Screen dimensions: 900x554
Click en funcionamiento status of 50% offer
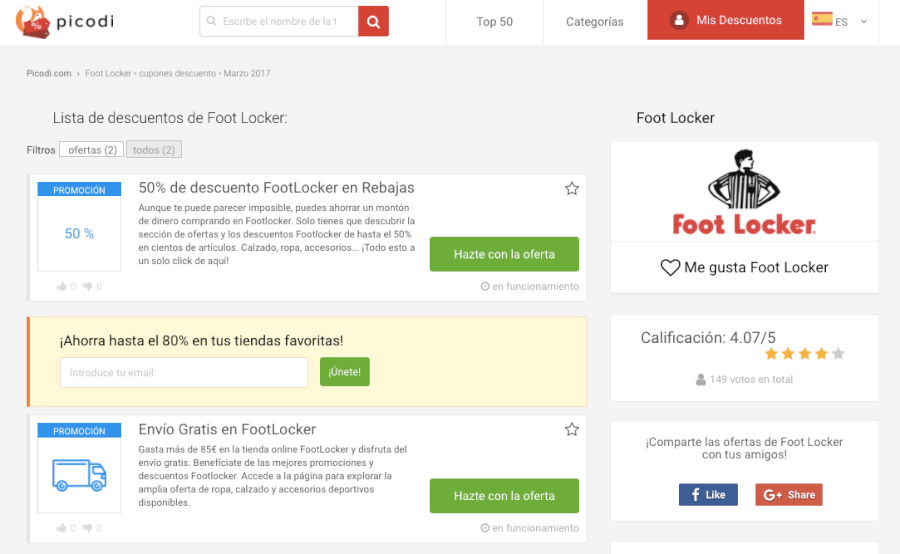coord(530,286)
